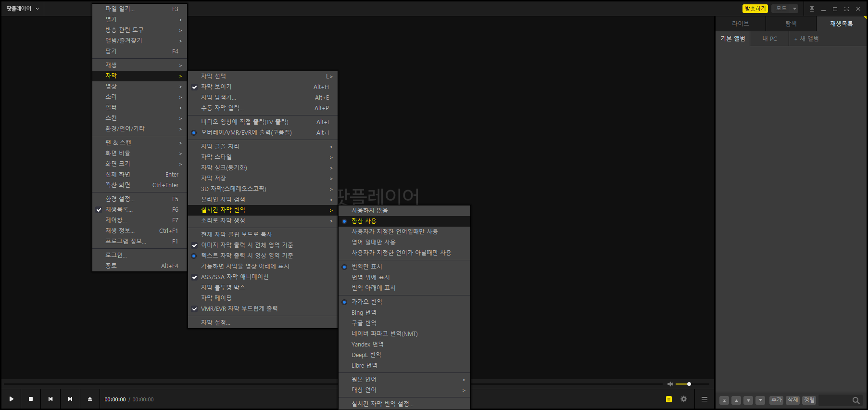
Task: Switch to the 탐색 tab
Action: [791, 24]
